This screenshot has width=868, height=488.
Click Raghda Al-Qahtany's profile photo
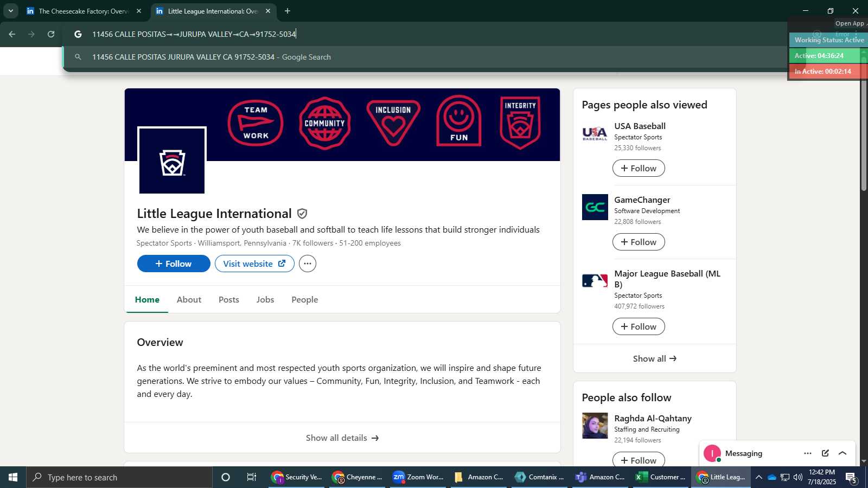click(595, 426)
